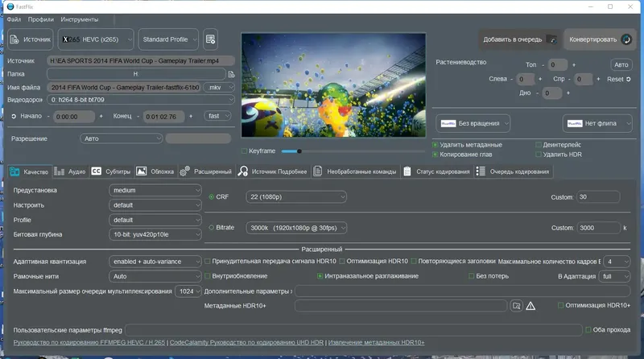The width and height of the screenshot is (644, 359).
Task: Open the Без вращения rotation dropdown
Action: (473, 123)
